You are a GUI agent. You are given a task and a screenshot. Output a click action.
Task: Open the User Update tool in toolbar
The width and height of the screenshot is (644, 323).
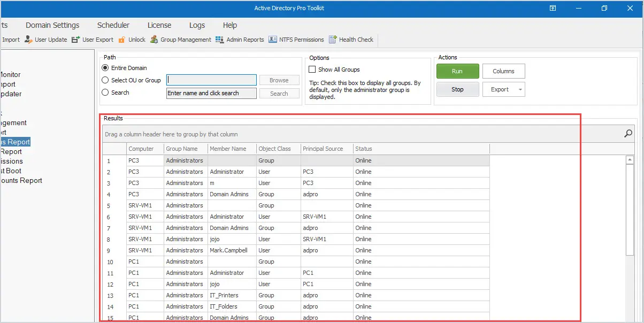tap(45, 40)
